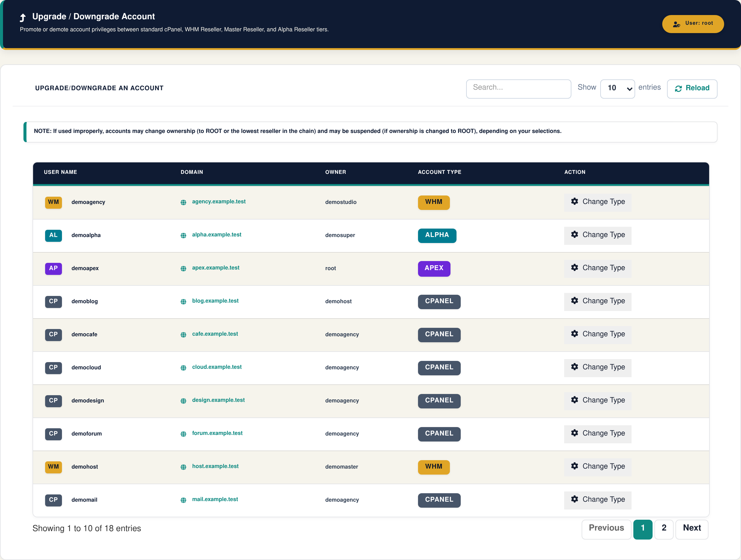741x560 pixels.
Task: Open host.example.test domain link
Action: (x=215, y=466)
